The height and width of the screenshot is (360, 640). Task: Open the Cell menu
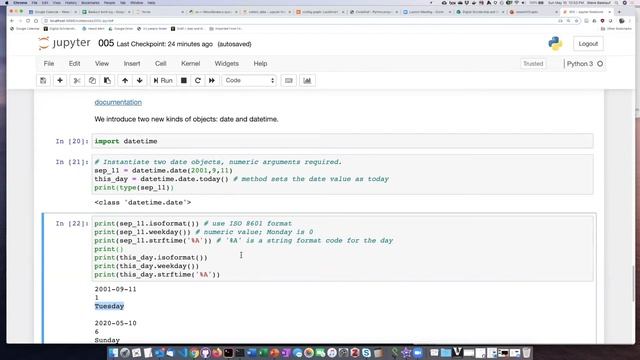pyautogui.click(x=160, y=64)
